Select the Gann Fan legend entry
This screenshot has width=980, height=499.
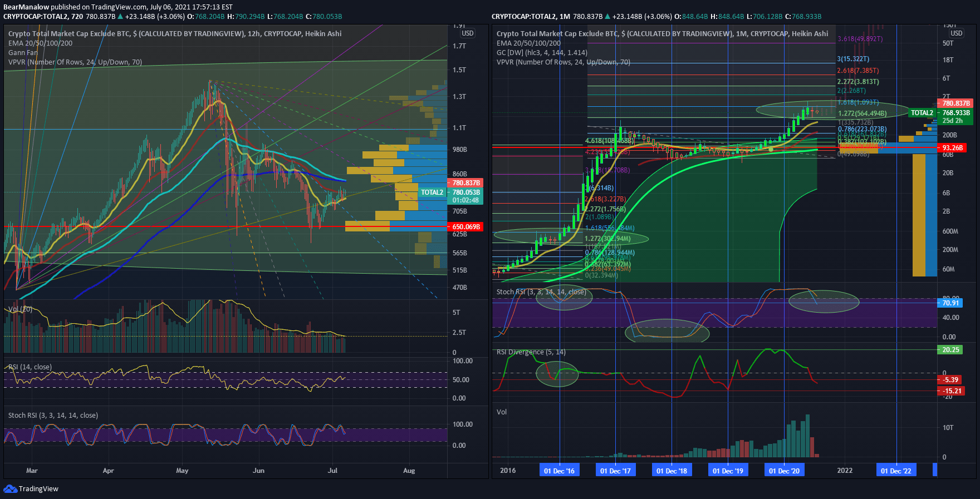click(23, 53)
